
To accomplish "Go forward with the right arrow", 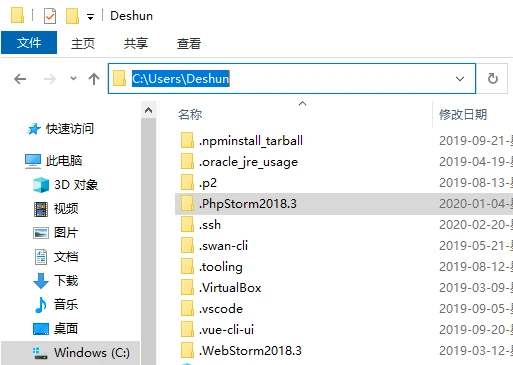I will [x=50, y=79].
